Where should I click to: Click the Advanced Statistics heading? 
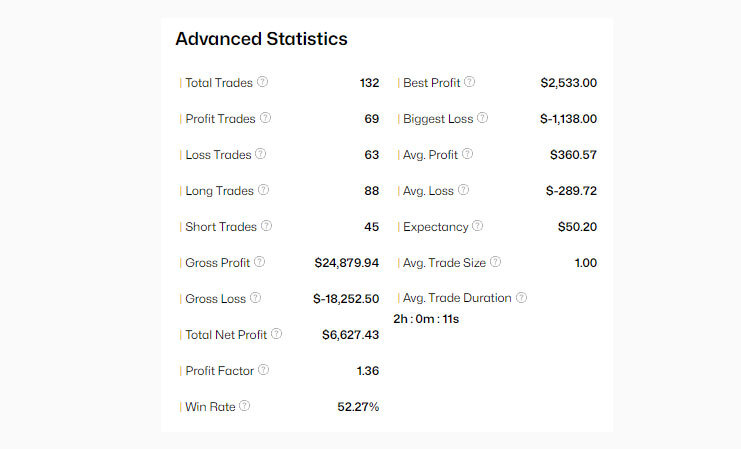point(261,39)
